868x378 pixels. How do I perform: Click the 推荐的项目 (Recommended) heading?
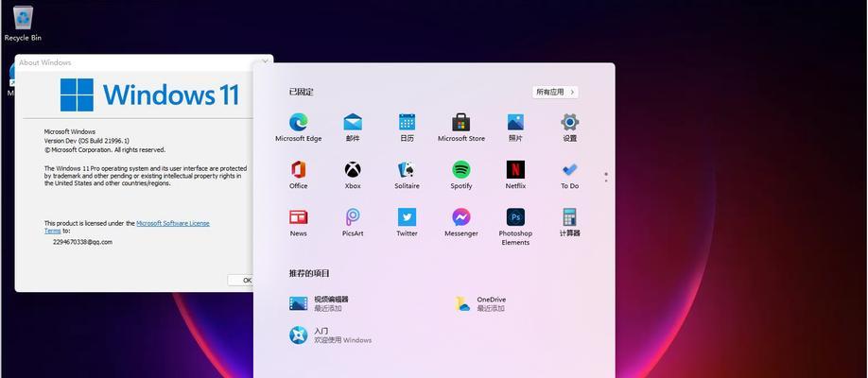(309, 273)
